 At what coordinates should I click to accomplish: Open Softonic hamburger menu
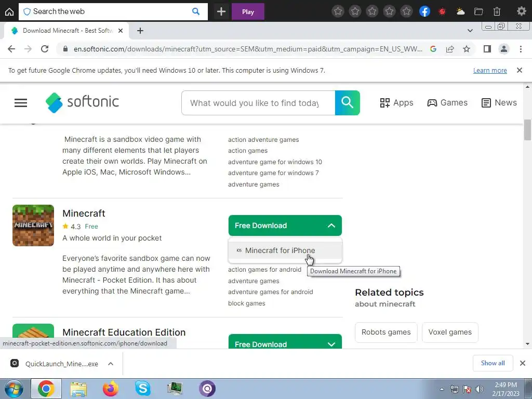(x=21, y=103)
